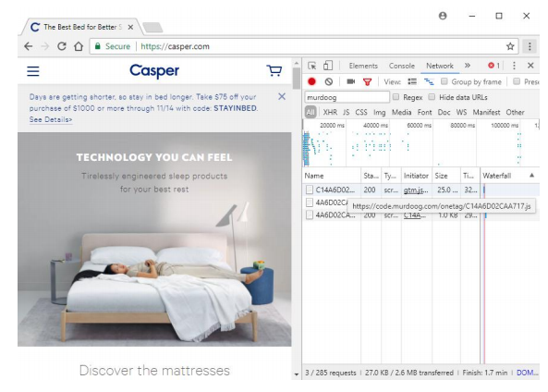Toggle capture screenshots camera icon

350,82
